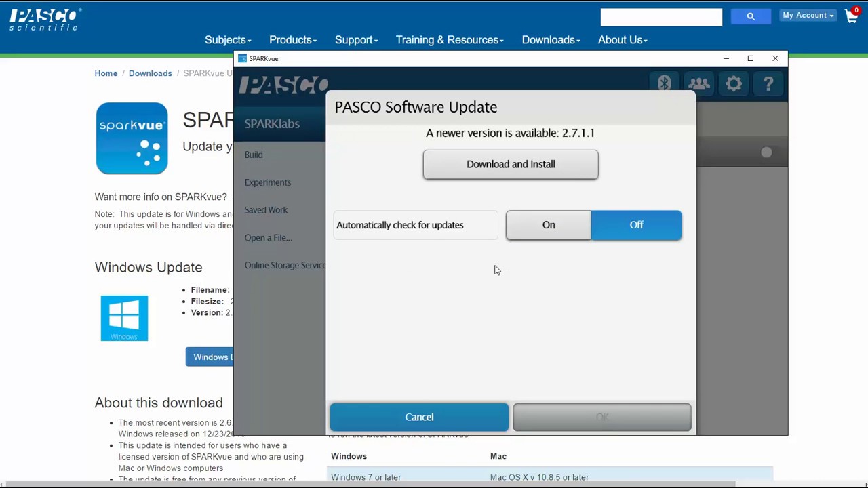Expand the Subjects menu
Screen dimensions: 868x488
(228, 40)
